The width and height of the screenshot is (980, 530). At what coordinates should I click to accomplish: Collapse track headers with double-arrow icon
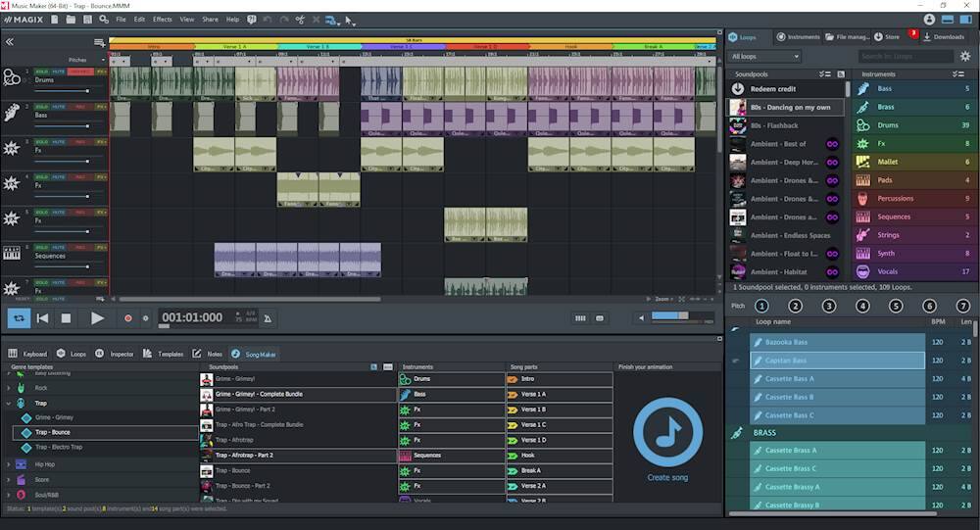pos(9,42)
